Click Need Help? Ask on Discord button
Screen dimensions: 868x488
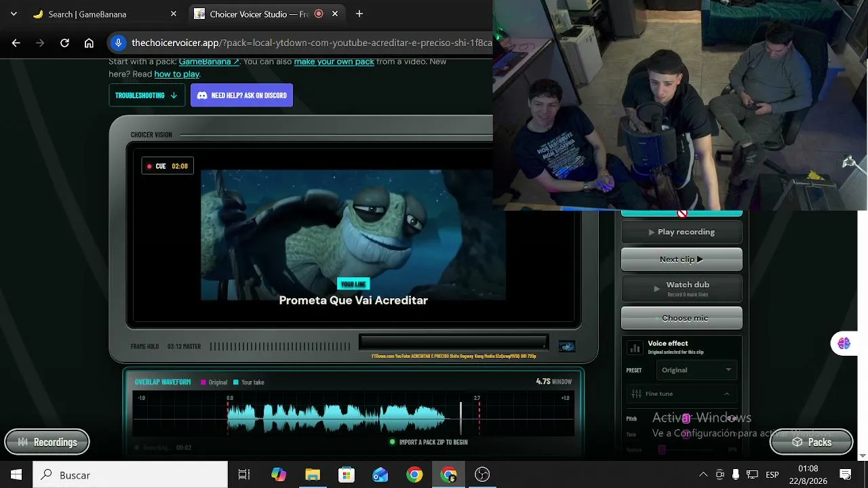click(241, 96)
